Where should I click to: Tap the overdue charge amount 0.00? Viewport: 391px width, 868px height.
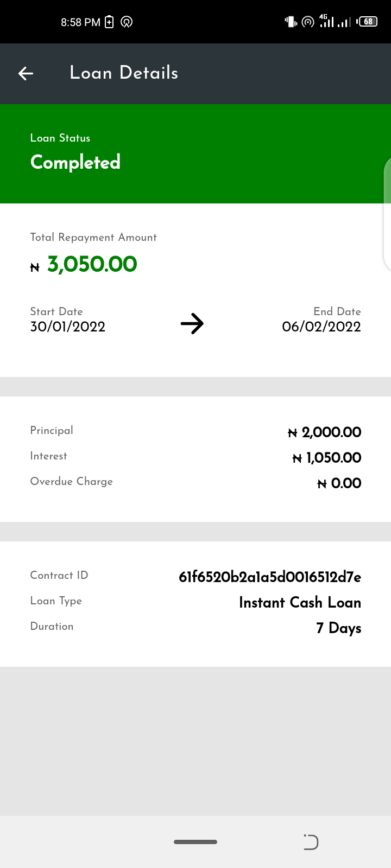[x=345, y=483]
